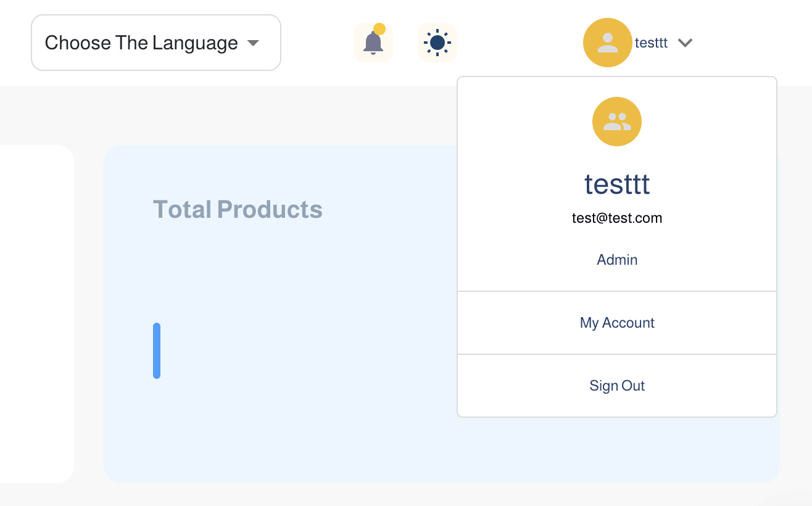
Task: Open My Account menu entry
Action: click(x=617, y=323)
